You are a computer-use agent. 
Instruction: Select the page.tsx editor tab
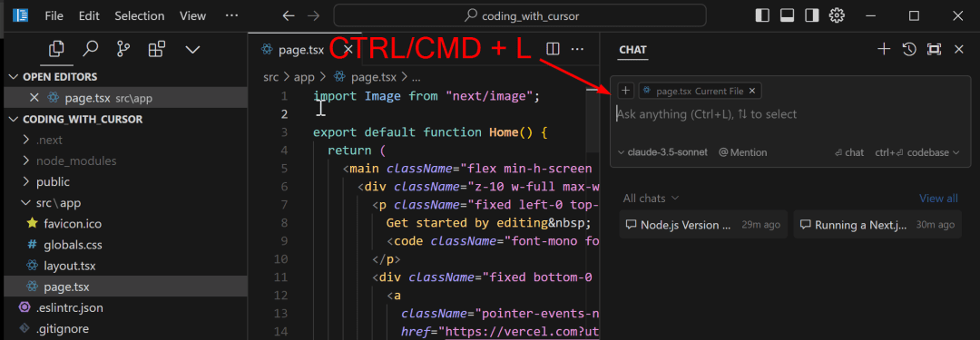(x=300, y=50)
